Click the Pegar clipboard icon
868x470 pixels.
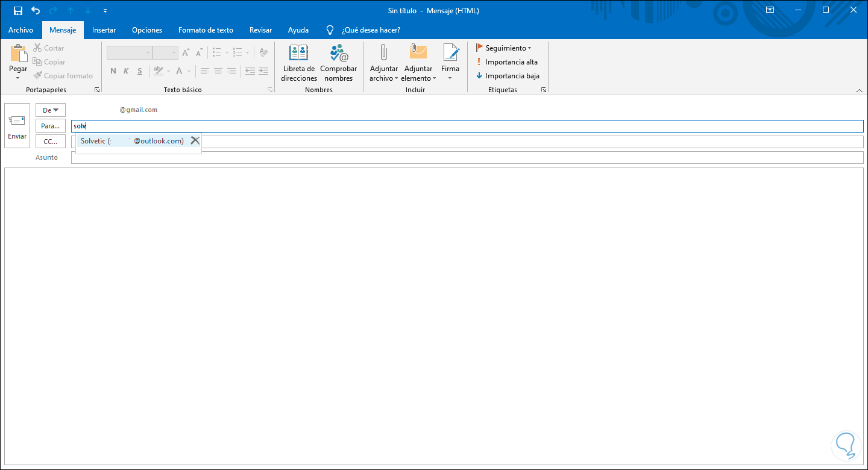coord(18,54)
